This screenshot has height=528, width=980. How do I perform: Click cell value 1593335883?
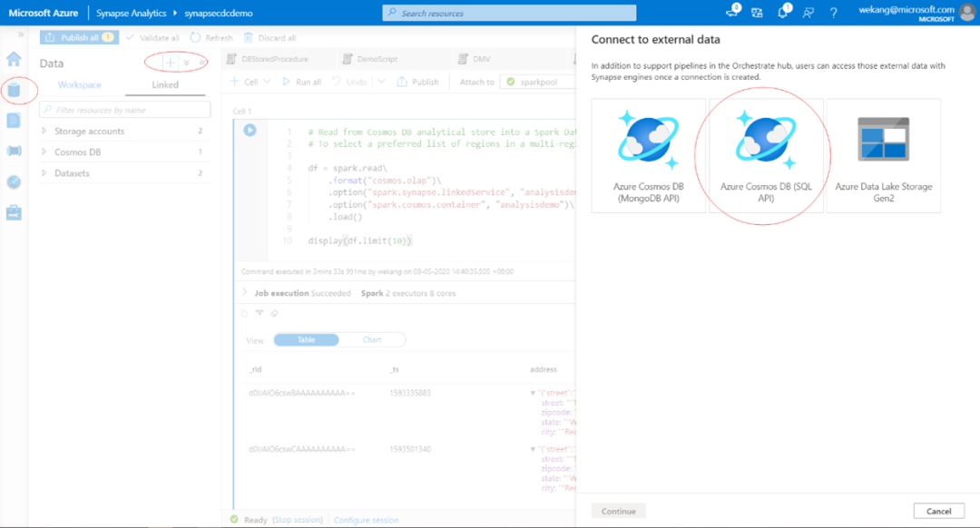click(409, 393)
